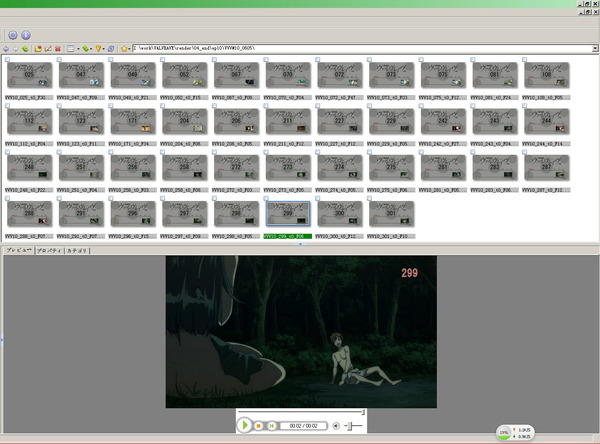The image size is (600, 444).
Task: Go back with the blue left arrow
Action: pos(6,49)
